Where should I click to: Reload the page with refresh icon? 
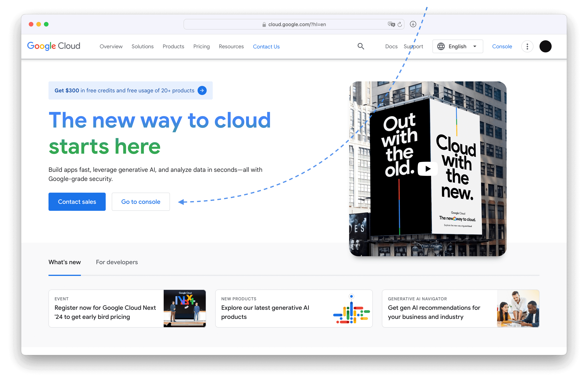(400, 24)
